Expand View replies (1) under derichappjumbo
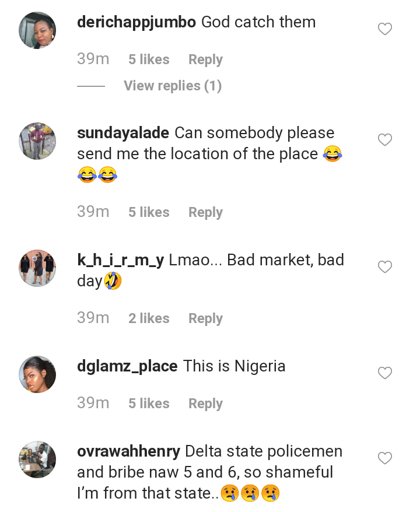This screenshot has width=420, height=512. click(173, 86)
